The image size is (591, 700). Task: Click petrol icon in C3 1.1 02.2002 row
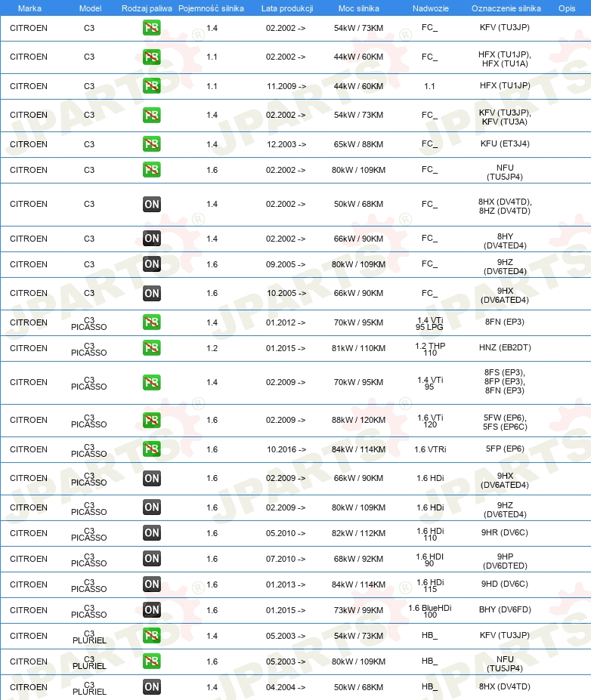pyautogui.click(x=151, y=57)
